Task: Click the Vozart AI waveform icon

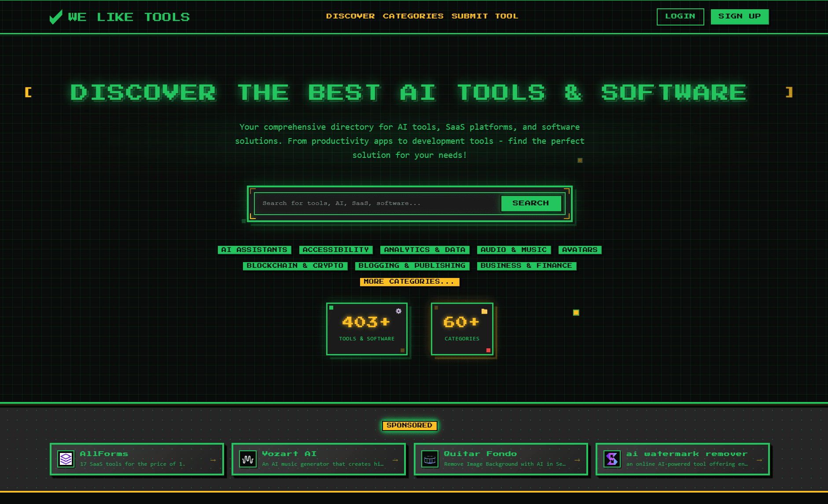Action: 248,459
